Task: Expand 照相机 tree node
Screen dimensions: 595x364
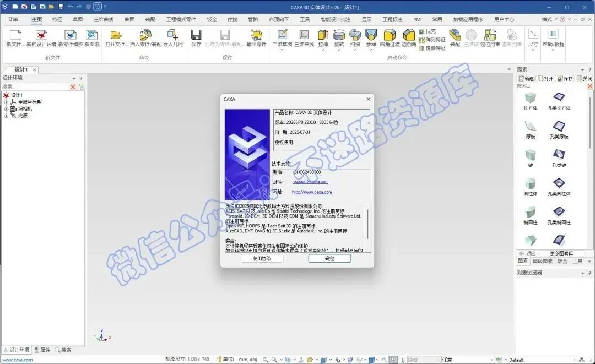Action: click(6, 109)
